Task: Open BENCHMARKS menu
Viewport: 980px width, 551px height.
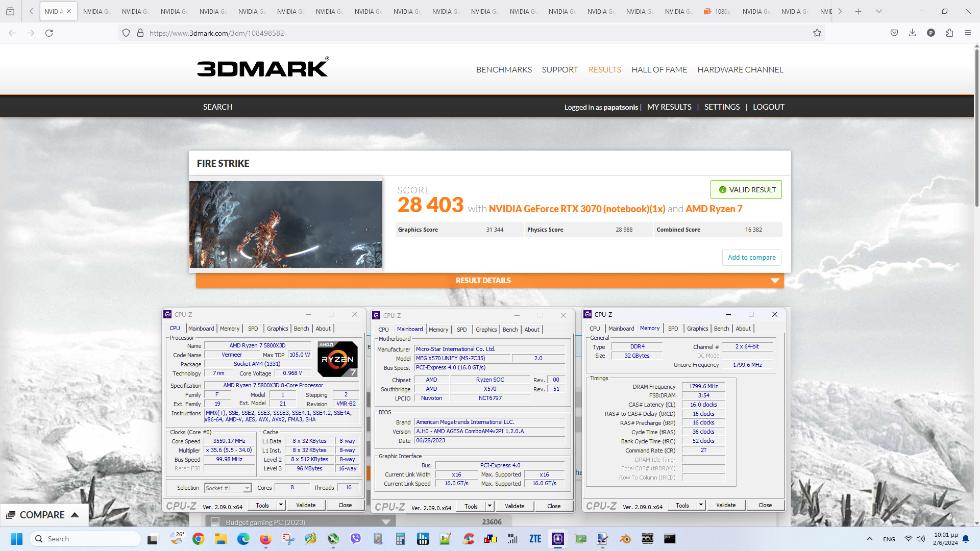Action: click(504, 70)
